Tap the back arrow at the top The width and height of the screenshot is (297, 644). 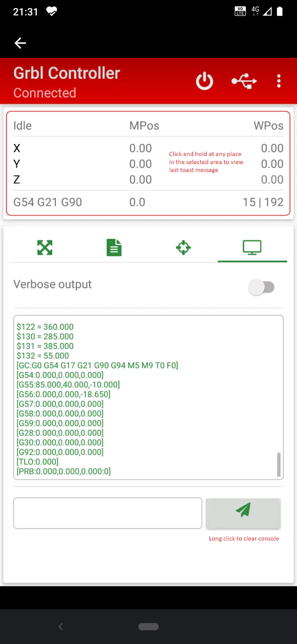[20, 43]
